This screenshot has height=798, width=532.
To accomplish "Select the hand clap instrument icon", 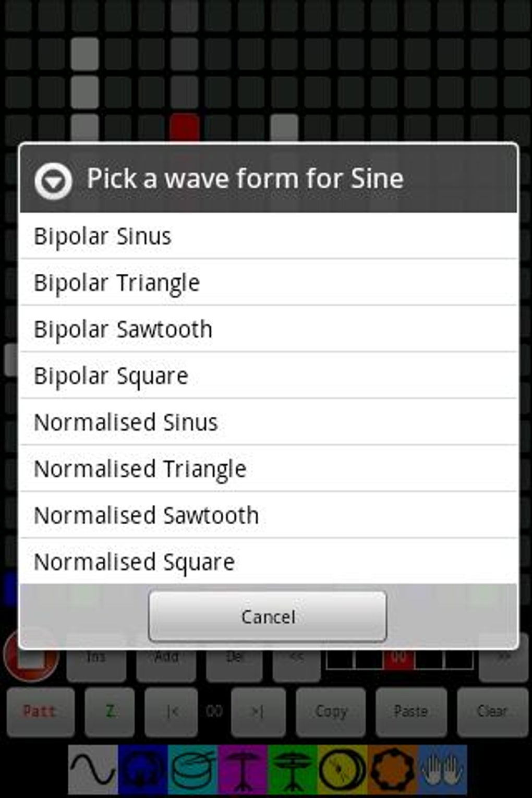I will [x=442, y=770].
